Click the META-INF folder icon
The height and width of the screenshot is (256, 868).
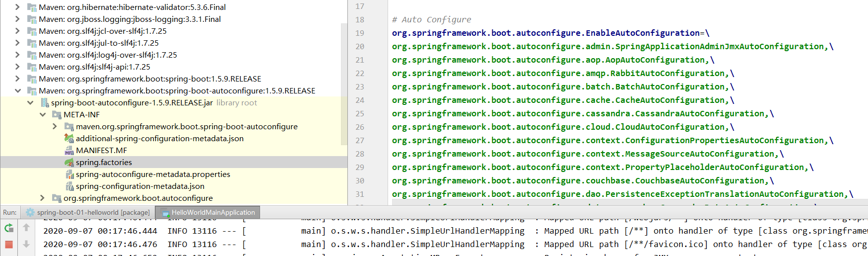coord(57,115)
